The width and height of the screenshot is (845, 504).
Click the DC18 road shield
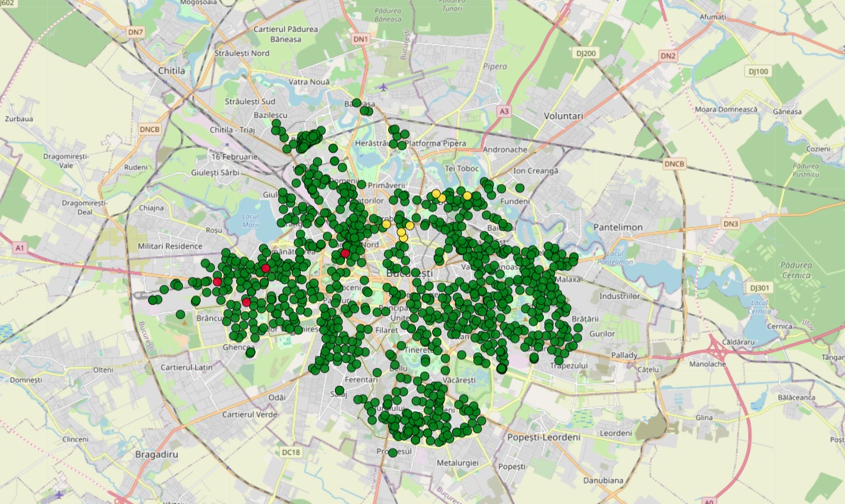pyautogui.click(x=291, y=452)
